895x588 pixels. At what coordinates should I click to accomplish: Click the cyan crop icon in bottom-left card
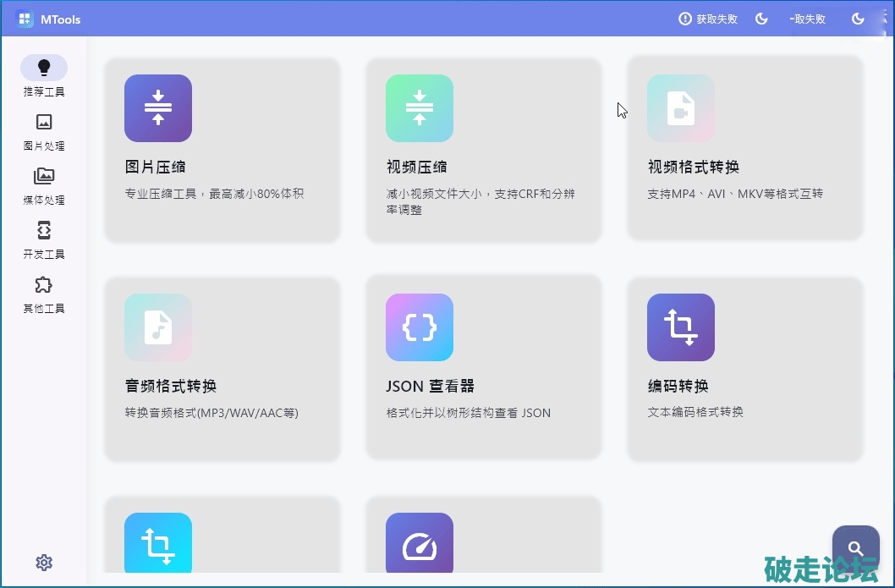point(158,546)
